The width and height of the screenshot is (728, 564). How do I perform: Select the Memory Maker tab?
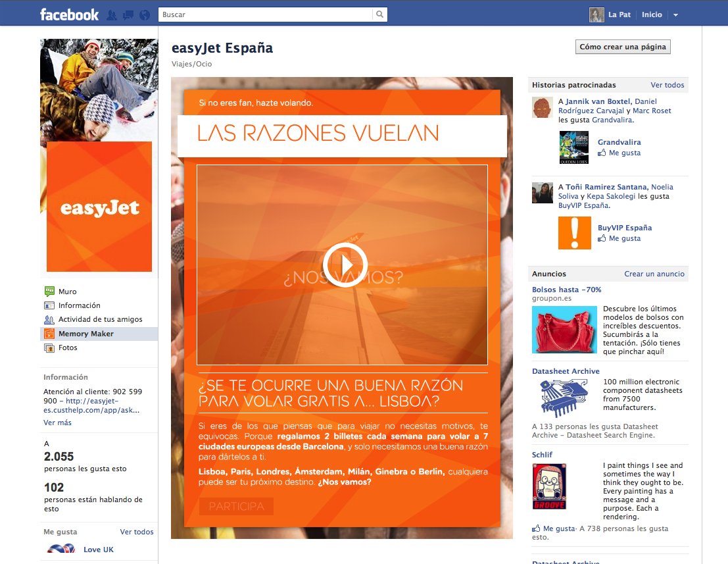[x=99, y=334]
